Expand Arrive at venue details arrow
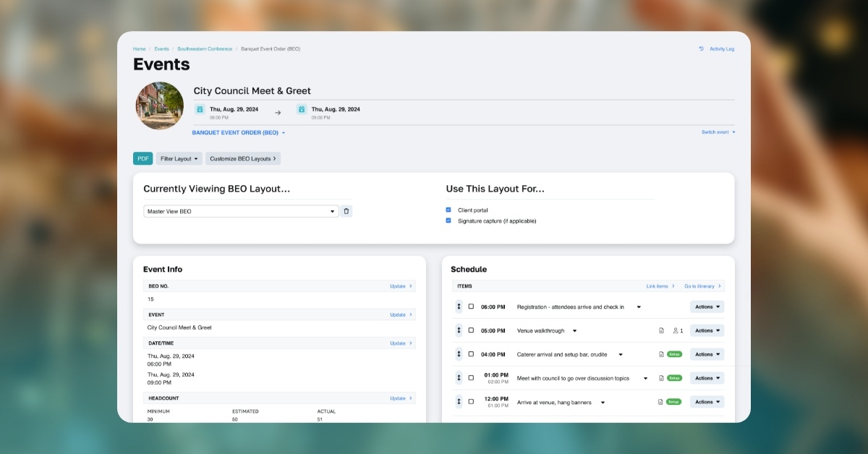 tap(603, 402)
